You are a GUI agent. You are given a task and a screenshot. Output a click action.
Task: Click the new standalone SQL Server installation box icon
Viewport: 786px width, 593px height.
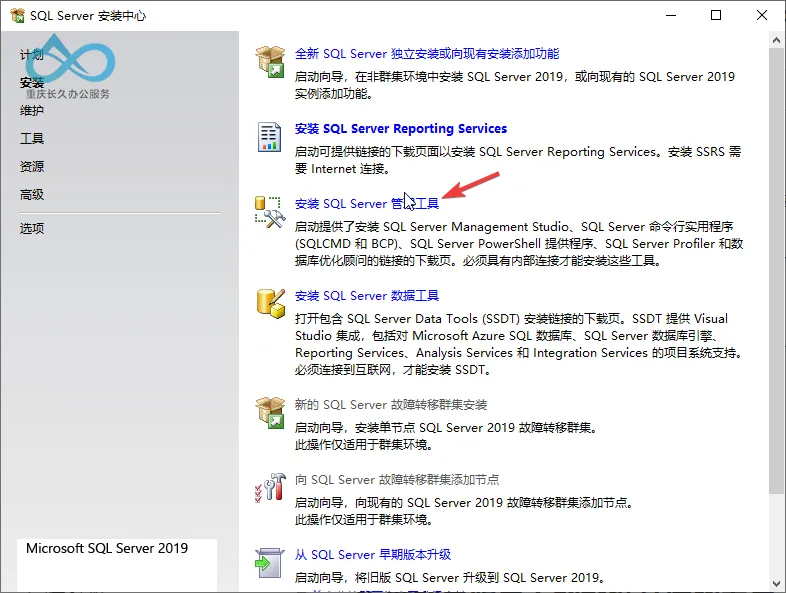tap(270, 62)
